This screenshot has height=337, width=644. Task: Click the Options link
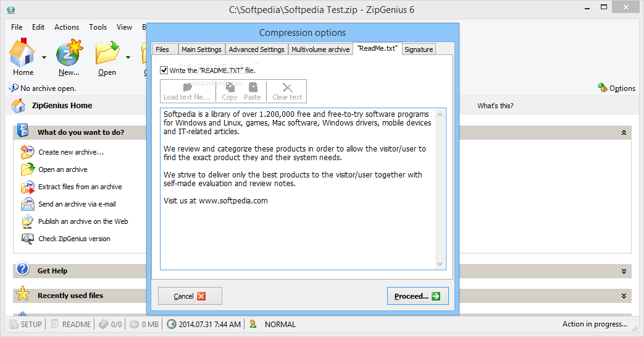(x=622, y=88)
